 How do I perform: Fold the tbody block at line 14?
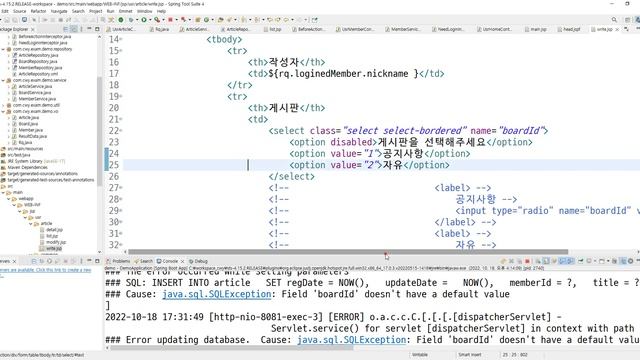(x=122, y=40)
